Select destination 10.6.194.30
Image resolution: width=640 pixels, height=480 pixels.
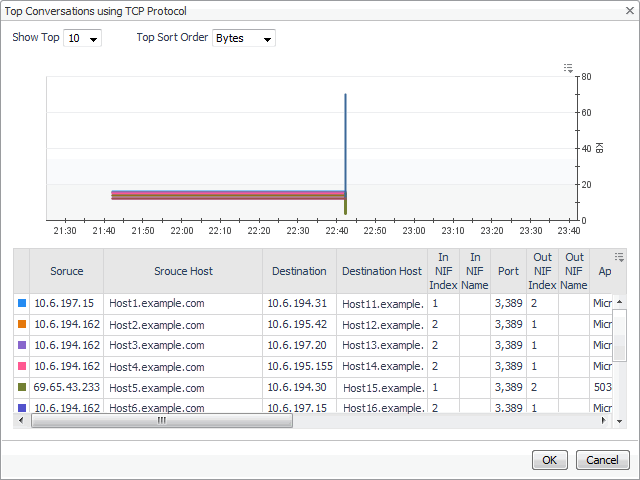click(297, 387)
